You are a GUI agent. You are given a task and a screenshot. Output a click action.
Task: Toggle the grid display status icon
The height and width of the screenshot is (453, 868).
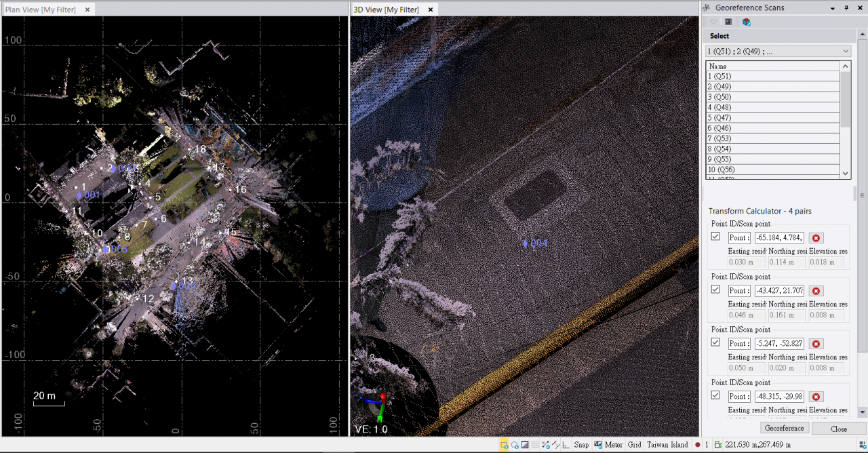click(x=535, y=445)
